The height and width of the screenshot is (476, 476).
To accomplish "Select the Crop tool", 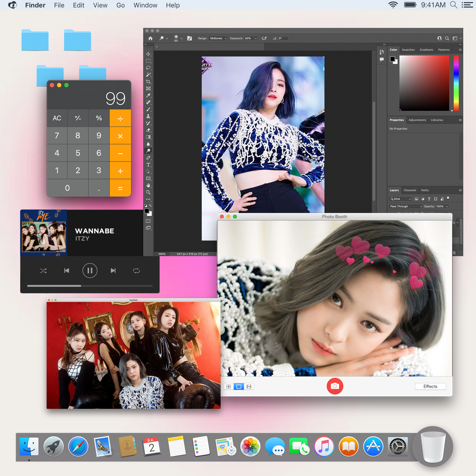I will pos(148,82).
